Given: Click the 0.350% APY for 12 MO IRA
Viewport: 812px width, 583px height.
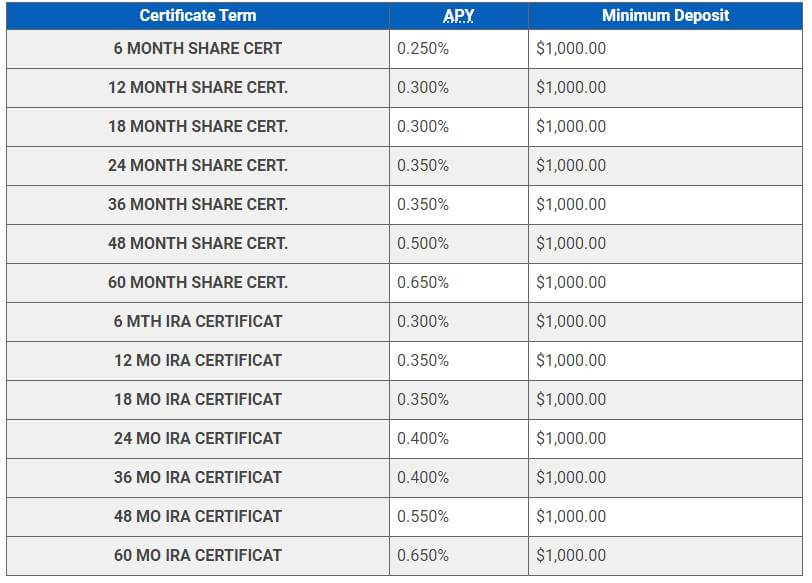Looking at the screenshot, I should [423, 360].
